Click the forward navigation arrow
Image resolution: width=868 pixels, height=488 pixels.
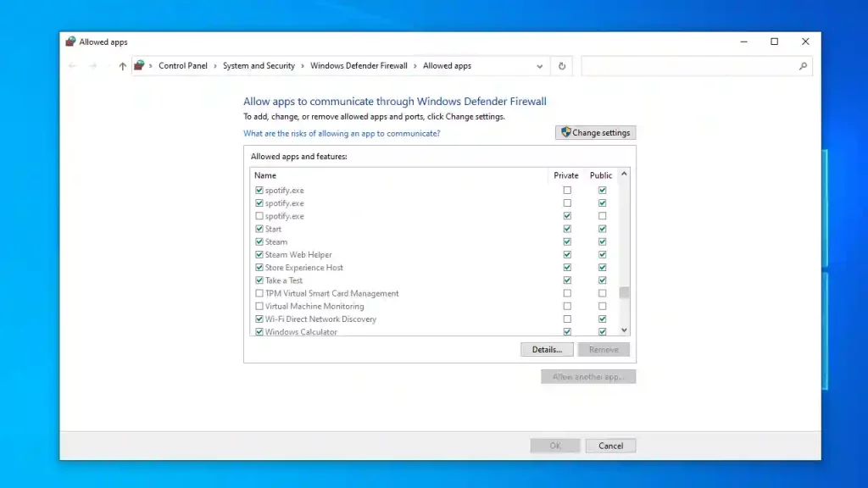[93, 66]
